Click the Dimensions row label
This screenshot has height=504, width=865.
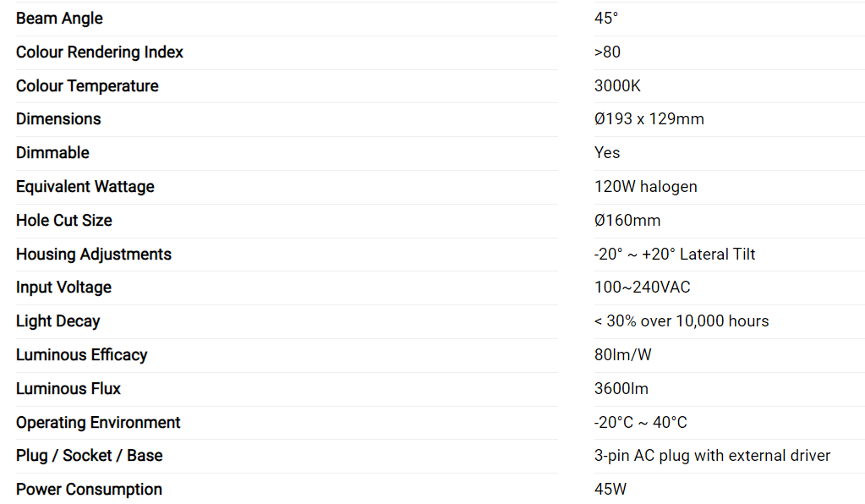click(x=58, y=119)
